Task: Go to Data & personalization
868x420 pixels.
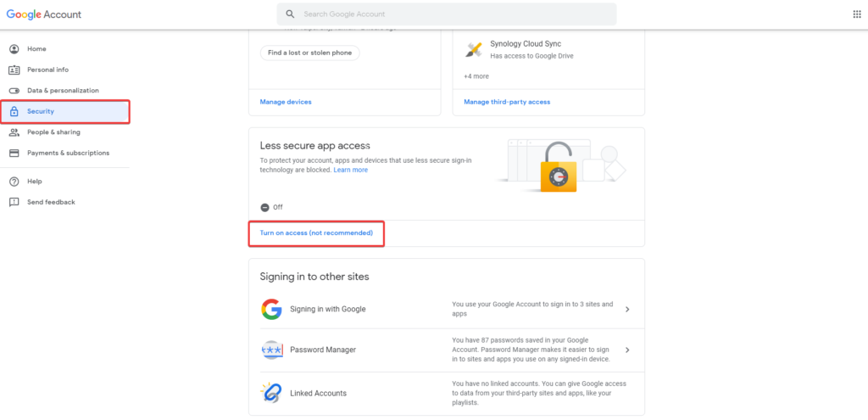Action: coord(63,91)
